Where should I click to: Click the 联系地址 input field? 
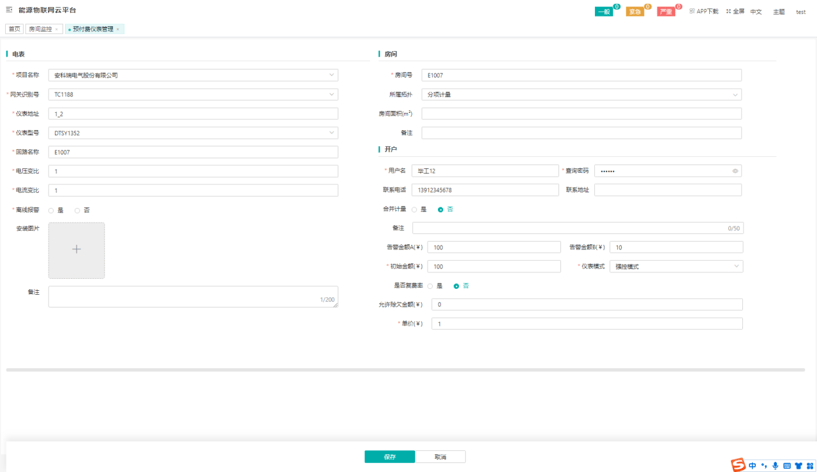coord(668,190)
